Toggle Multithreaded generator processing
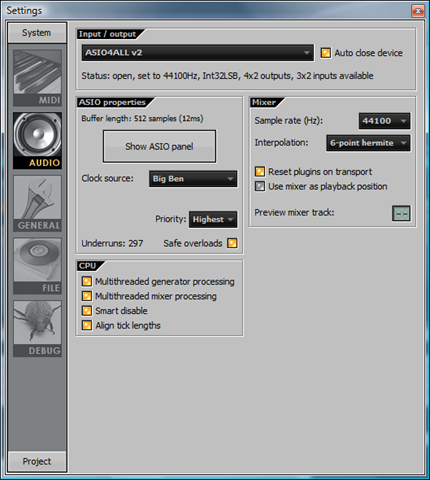This screenshot has width=430, height=480. (87, 282)
